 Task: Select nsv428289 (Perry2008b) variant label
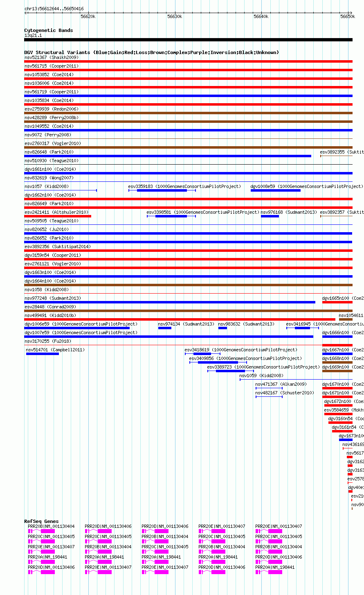52,118
